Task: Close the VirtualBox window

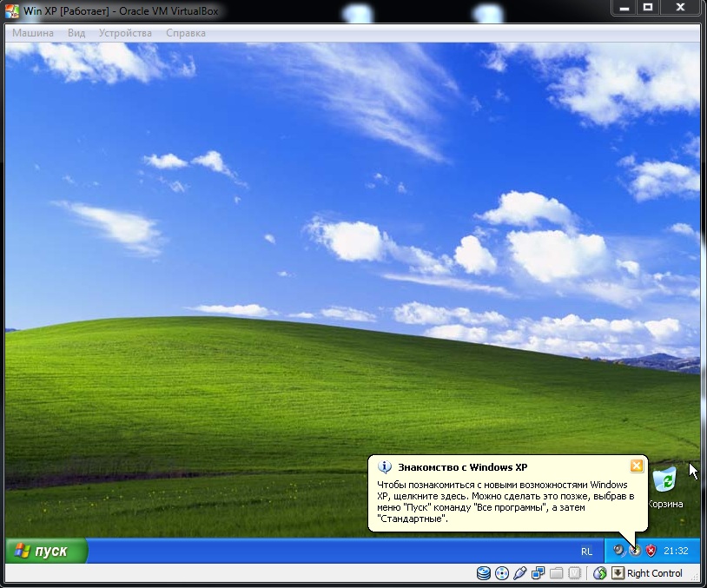Action: [681, 7]
